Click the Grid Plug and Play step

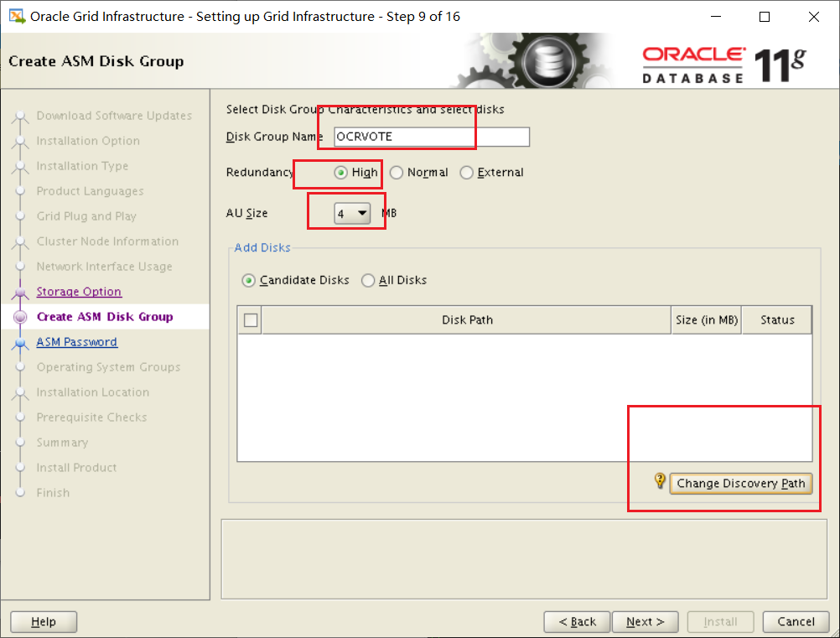86,216
